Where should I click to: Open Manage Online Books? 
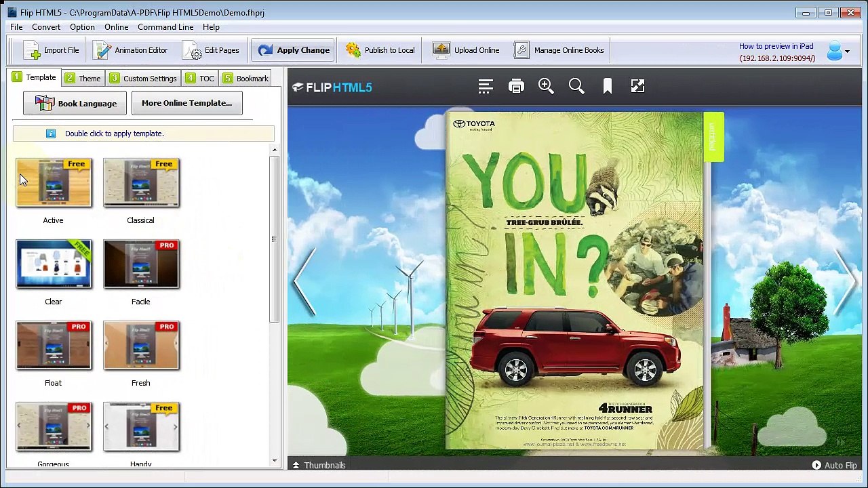(x=559, y=50)
